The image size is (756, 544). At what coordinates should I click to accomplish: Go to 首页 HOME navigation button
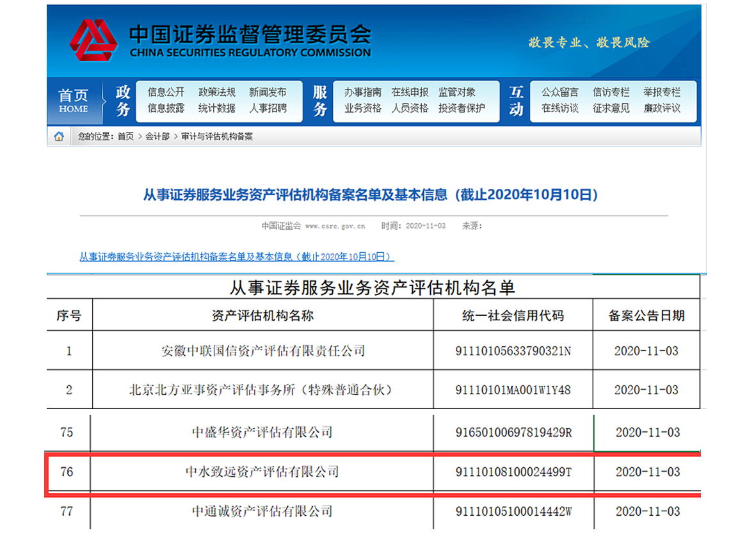(74, 101)
